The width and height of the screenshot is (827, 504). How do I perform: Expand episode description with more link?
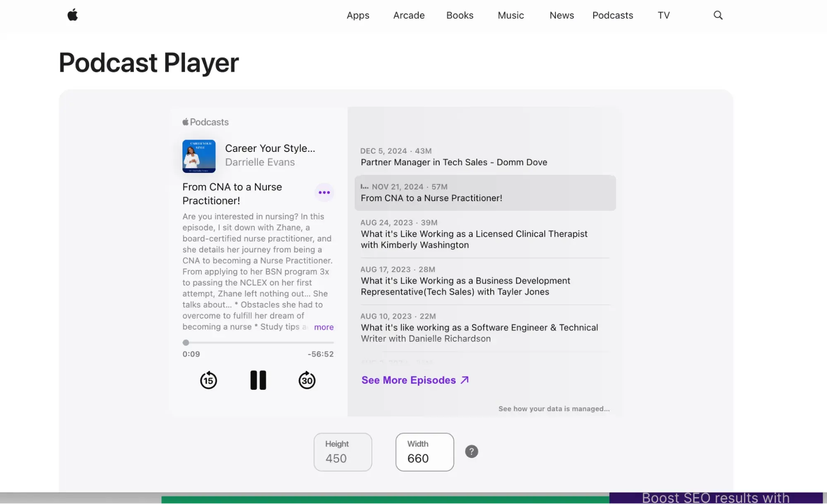point(324,327)
